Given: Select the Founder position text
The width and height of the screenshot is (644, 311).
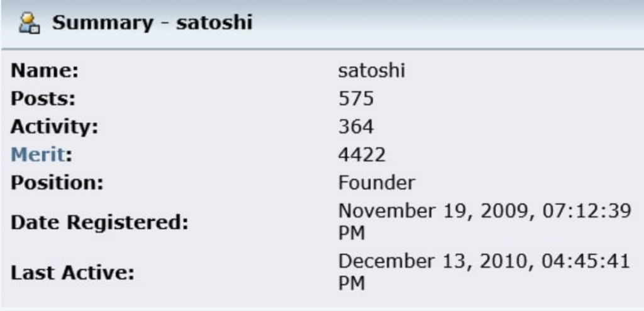Looking at the screenshot, I should pos(377,183).
